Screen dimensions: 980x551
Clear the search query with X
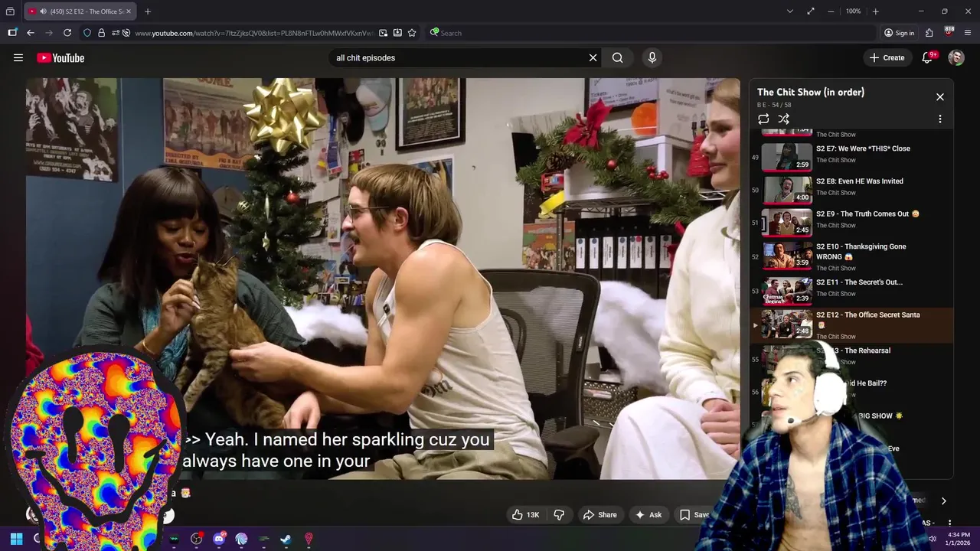click(x=593, y=57)
